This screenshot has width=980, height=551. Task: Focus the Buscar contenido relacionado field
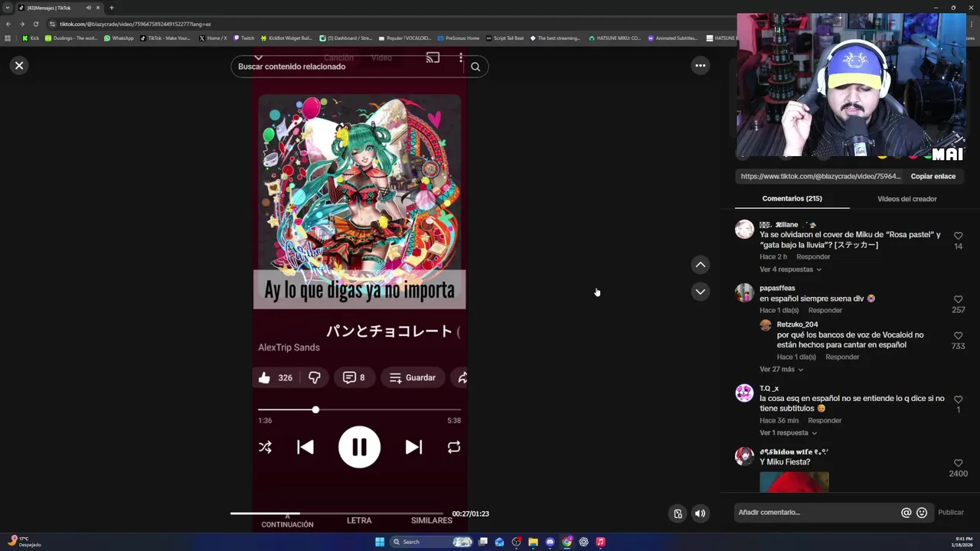click(348, 67)
